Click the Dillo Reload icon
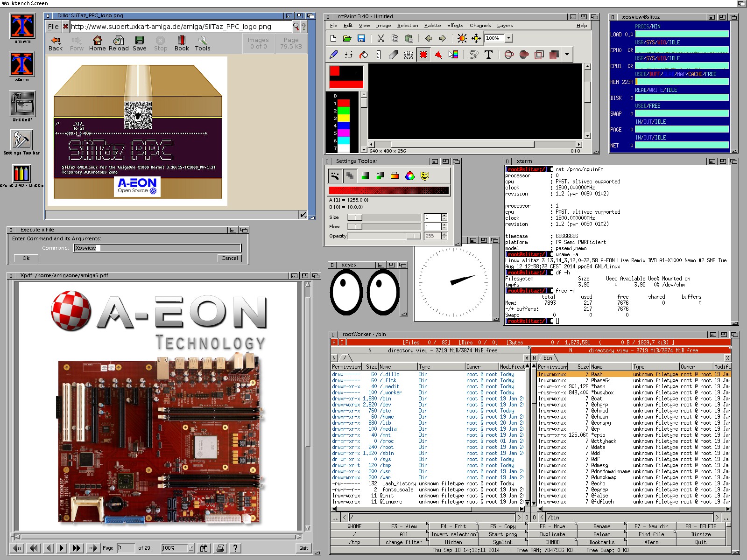Image resolution: width=747 pixels, height=560 pixels. 119,43
